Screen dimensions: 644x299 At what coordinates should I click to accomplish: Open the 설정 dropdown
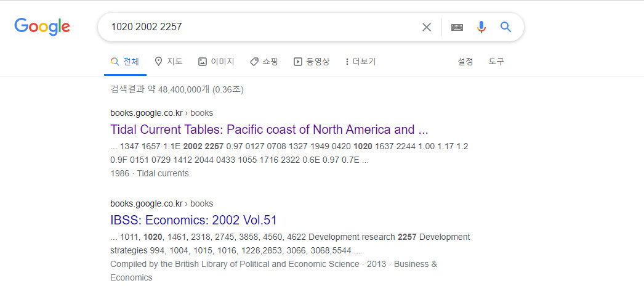[x=465, y=62]
